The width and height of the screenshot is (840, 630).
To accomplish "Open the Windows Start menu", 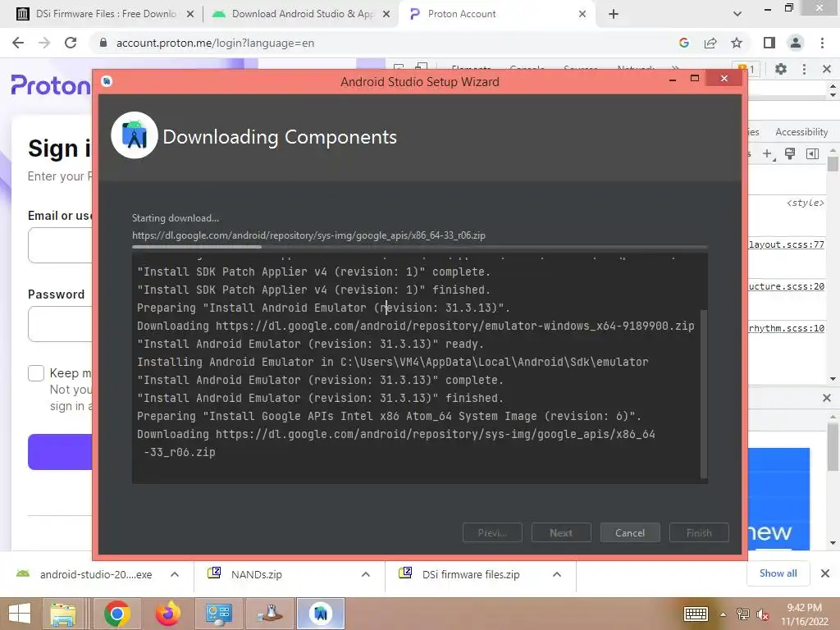I will click(x=20, y=614).
